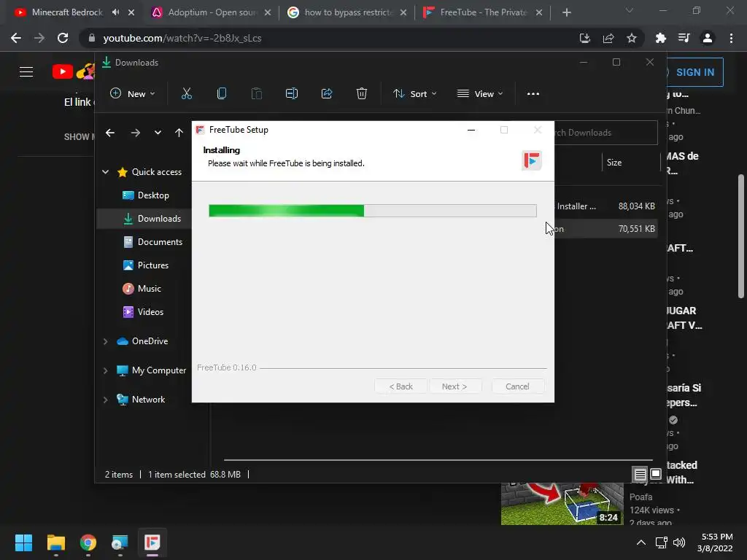This screenshot has width=747, height=560.
Task: Click the Chrome reload page icon
Action: 63,38
